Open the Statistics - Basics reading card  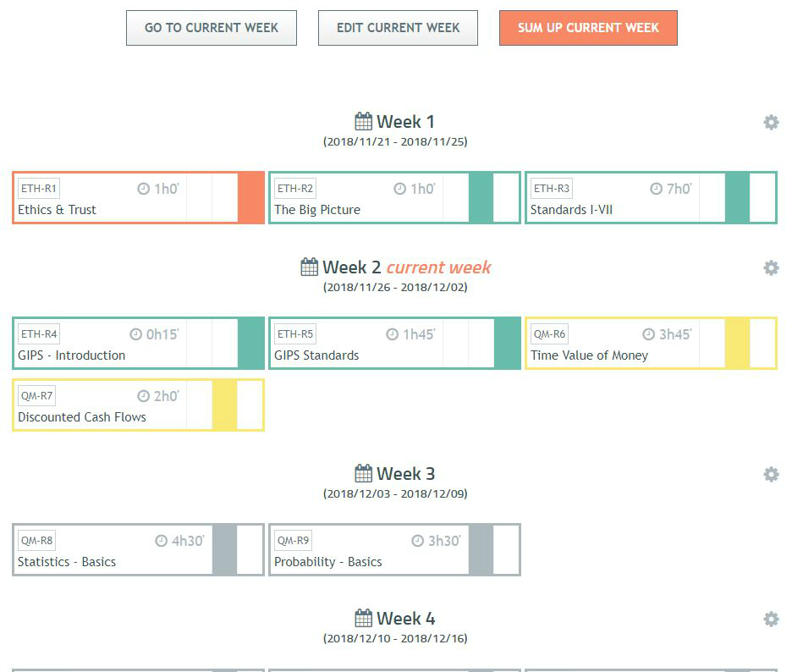[x=67, y=562]
